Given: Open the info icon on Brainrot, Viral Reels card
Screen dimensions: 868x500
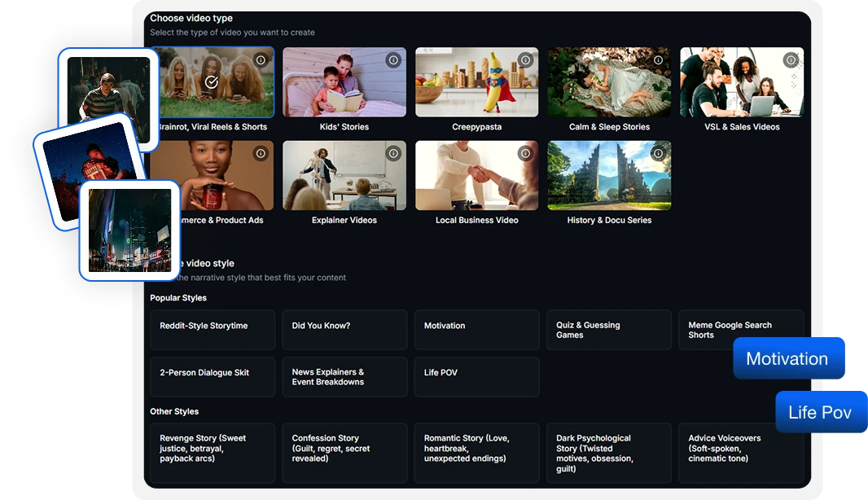Looking at the screenshot, I should click(261, 59).
